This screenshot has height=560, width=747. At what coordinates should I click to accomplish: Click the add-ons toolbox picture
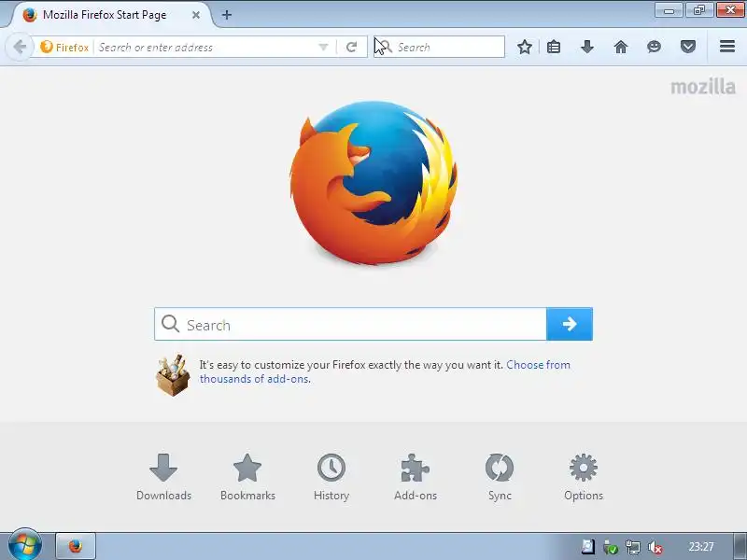pos(173,375)
